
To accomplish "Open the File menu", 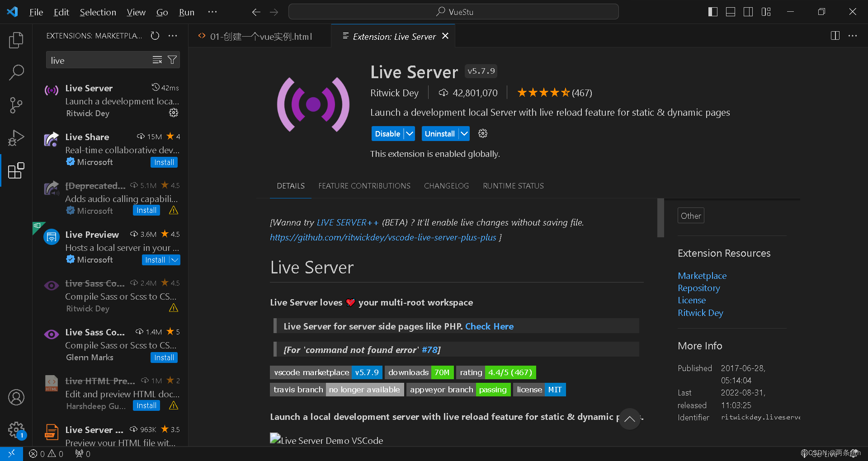I will pos(36,12).
